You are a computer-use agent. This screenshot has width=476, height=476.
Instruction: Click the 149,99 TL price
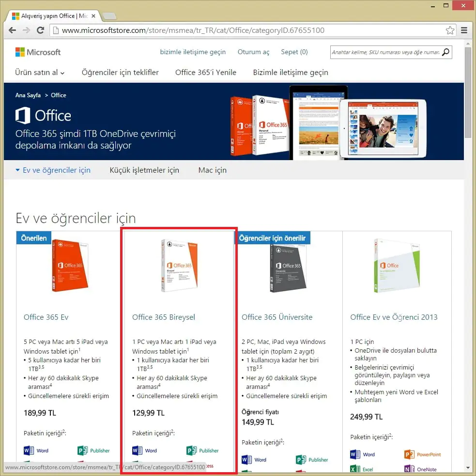258,422
